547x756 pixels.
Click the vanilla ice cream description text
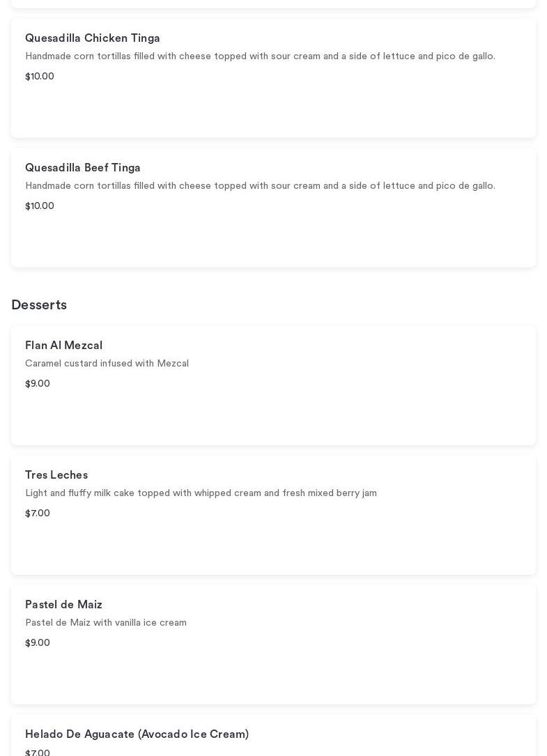point(106,623)
